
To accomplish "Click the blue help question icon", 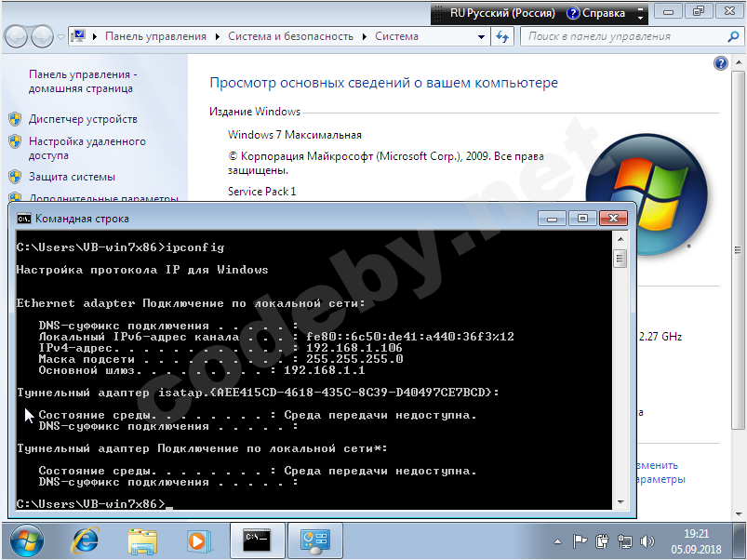I will coord(721,63).
